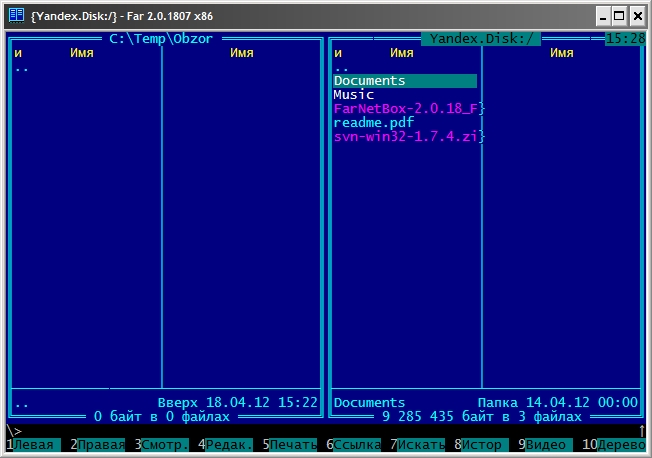Select the FarNetBox-2.0.18 archive file
The width and height of the screenshot is (652, 458).
407,108
